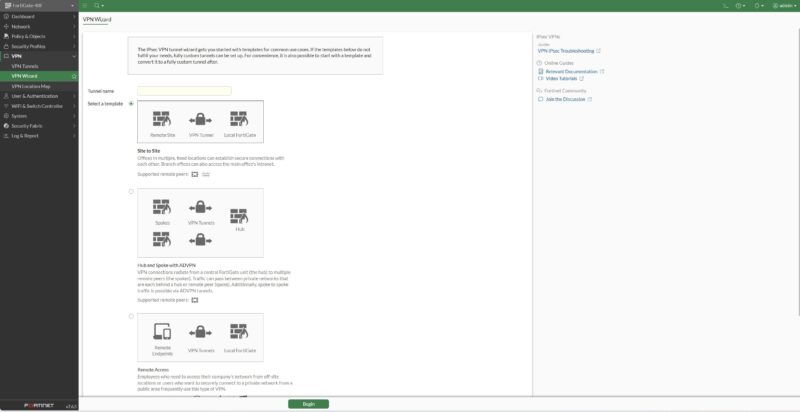Open the help icon dropdown in top bar
This screenshot has height=412, width=800.
point(740,6)
